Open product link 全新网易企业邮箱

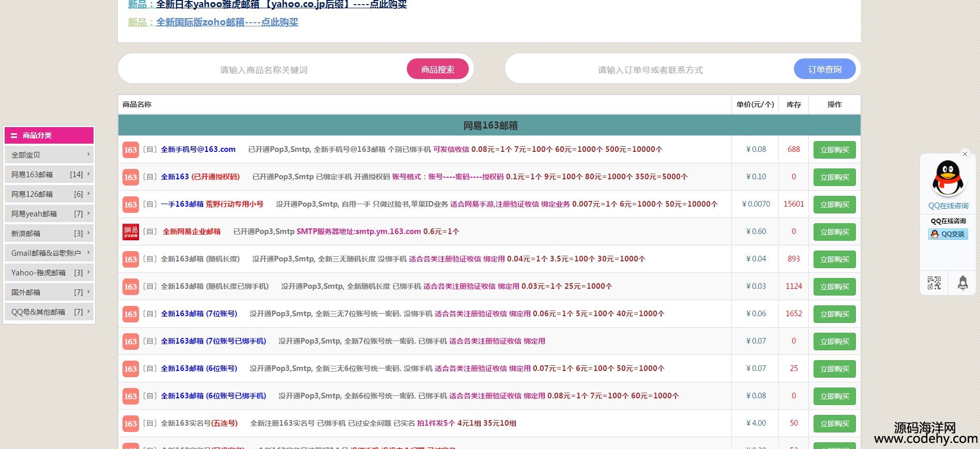[192, 231]
